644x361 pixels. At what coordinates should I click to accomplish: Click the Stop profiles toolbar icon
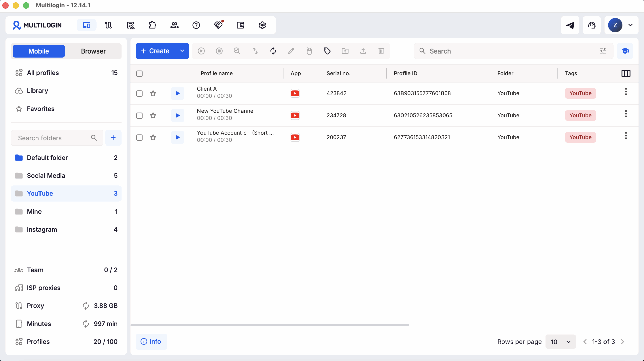pyautogui.click(x=219, y=51)
